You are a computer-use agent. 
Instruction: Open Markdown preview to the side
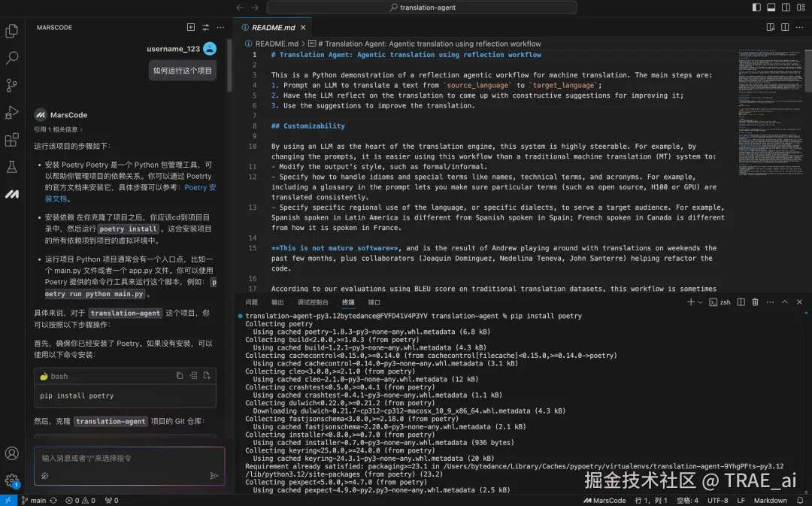point(771,28)
